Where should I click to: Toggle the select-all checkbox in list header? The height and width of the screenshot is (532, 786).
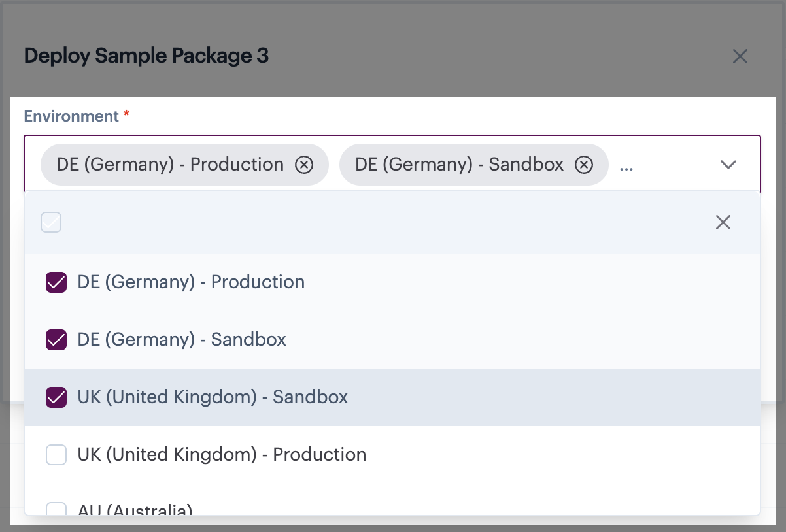click(51, 222)
